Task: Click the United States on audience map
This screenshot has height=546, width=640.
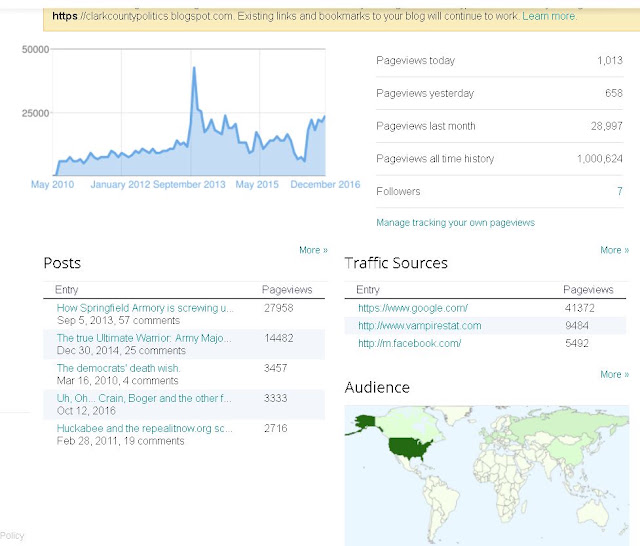Action: 409,446
